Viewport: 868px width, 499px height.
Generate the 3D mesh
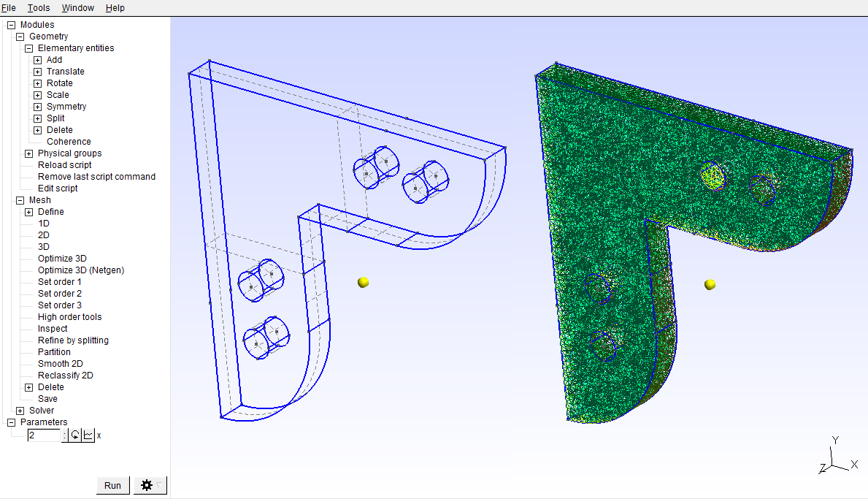click(x=44, y=247)
